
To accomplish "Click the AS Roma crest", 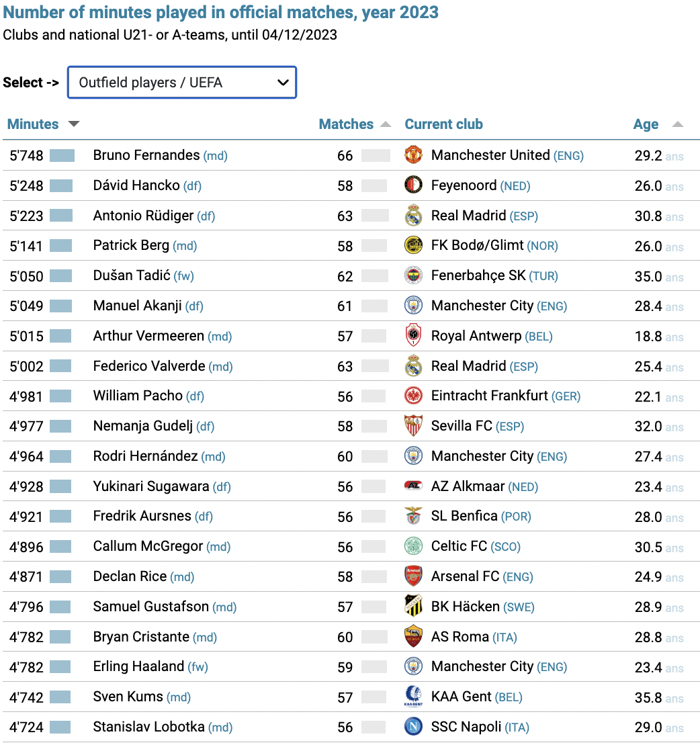I will [x=413, y=636].
